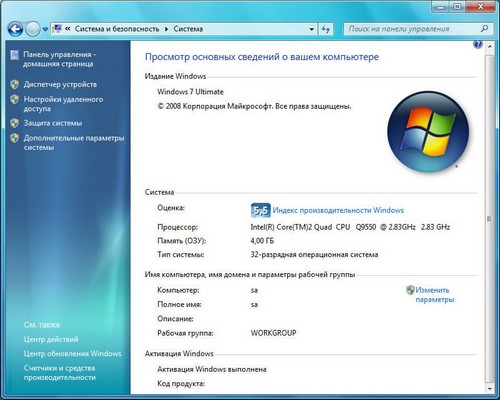The height and width of the screenshot is (400, 500).
Task: Open help via the blue question mark icon
Action: pos(478,44)
